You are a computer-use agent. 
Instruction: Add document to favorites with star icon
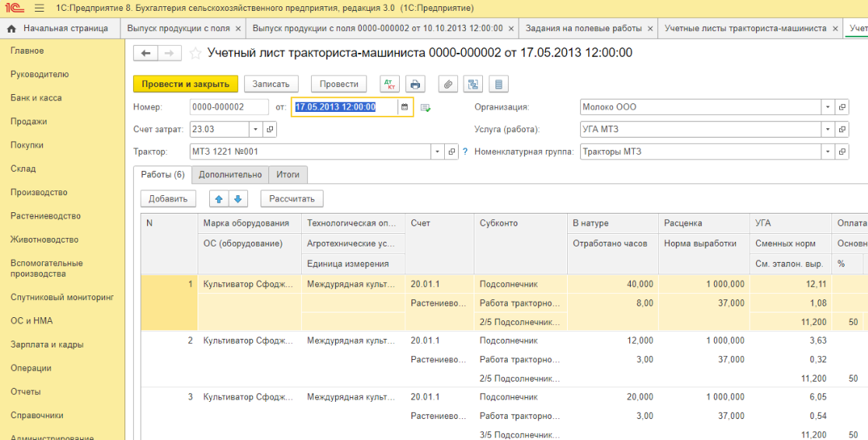(195, 53)
